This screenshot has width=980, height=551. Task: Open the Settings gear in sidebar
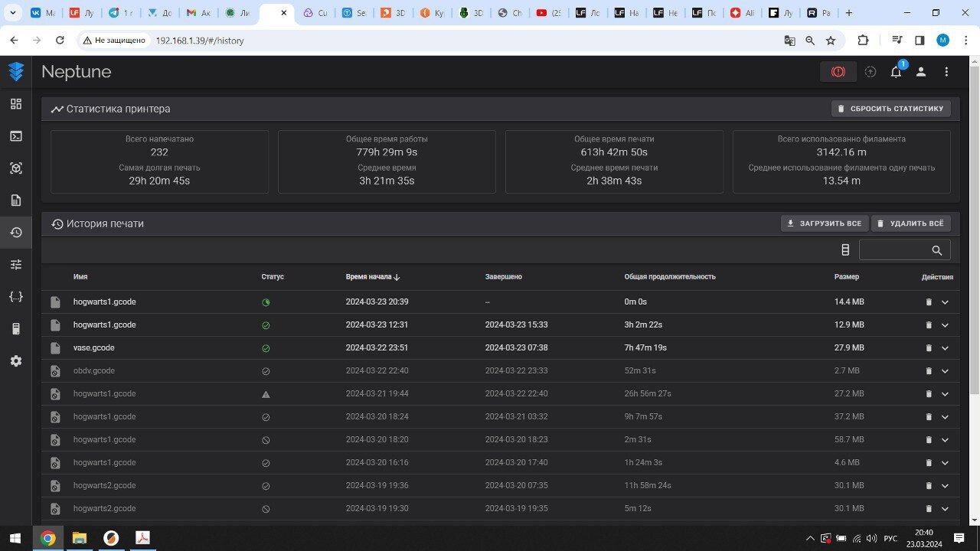coord(16,361)
